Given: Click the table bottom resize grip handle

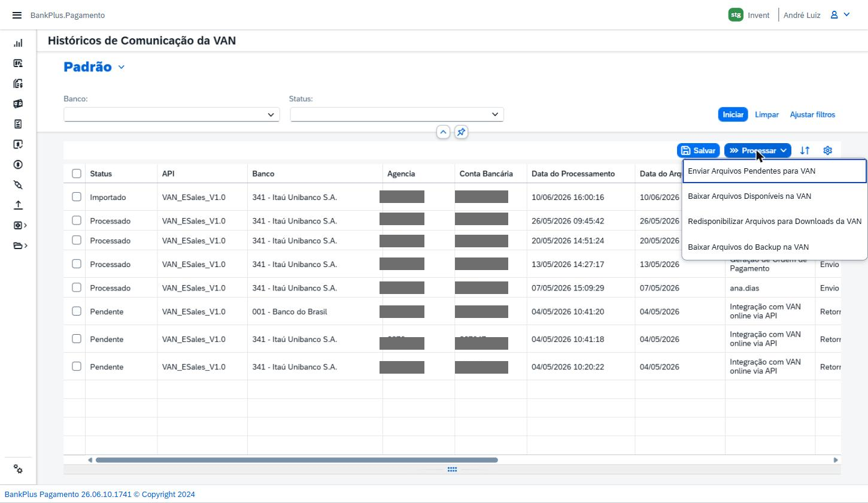Looking at the screenshot, I should point(453,469).
